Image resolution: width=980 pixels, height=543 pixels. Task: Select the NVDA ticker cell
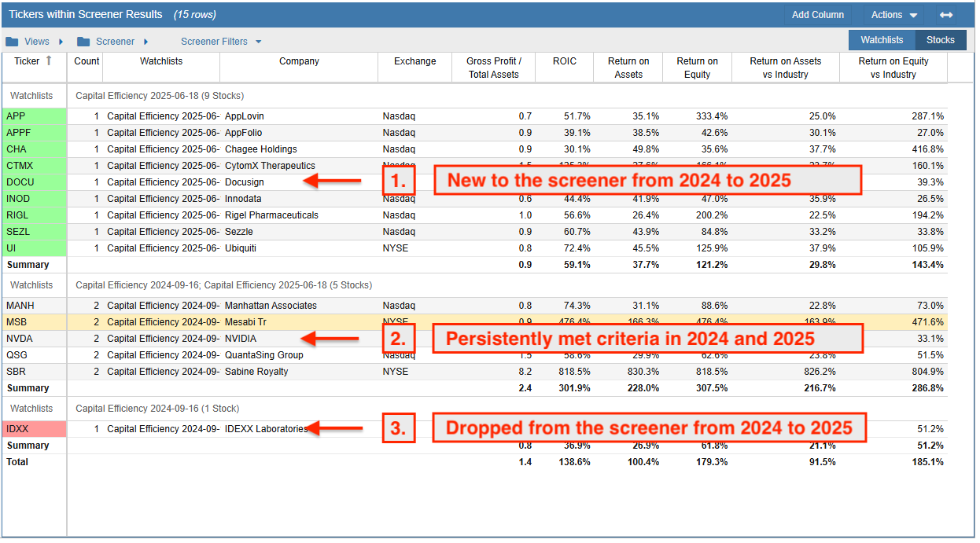(35, 339)
